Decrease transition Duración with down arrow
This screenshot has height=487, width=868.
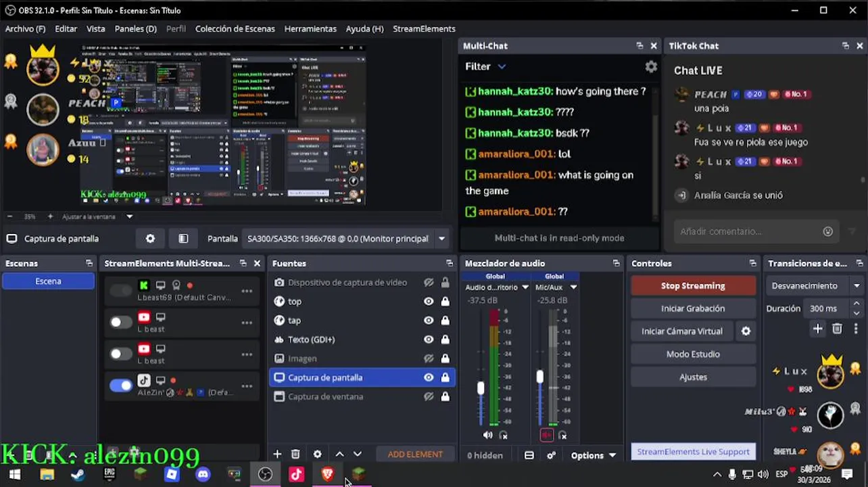pos(857,312)
